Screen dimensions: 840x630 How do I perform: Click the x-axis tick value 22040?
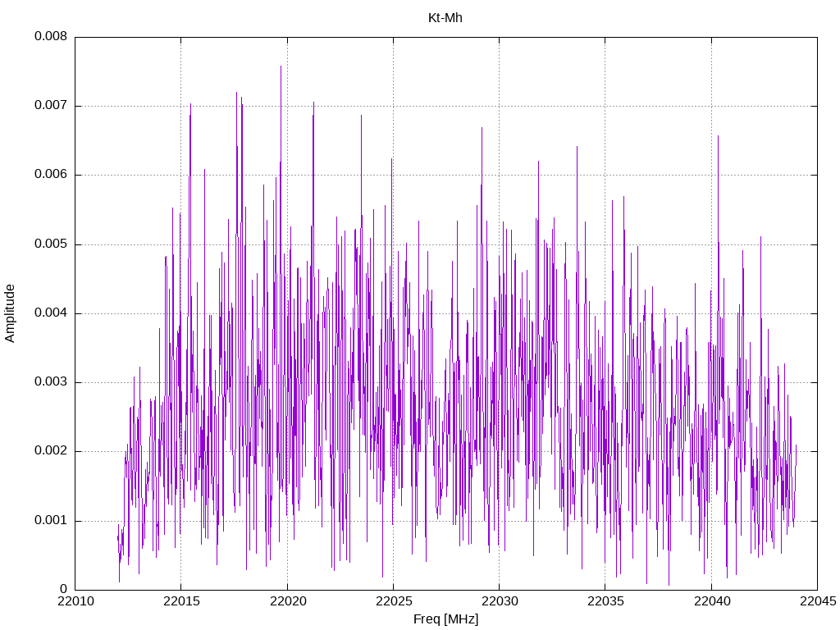711,601
